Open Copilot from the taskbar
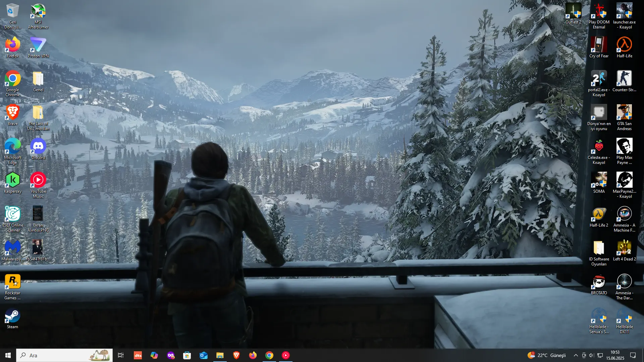 point(154,355)
